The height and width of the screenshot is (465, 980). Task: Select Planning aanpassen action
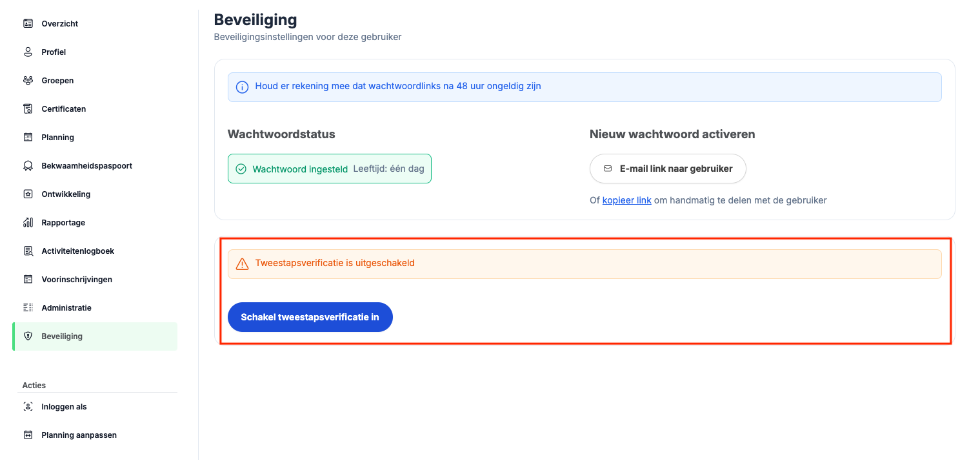79,435
